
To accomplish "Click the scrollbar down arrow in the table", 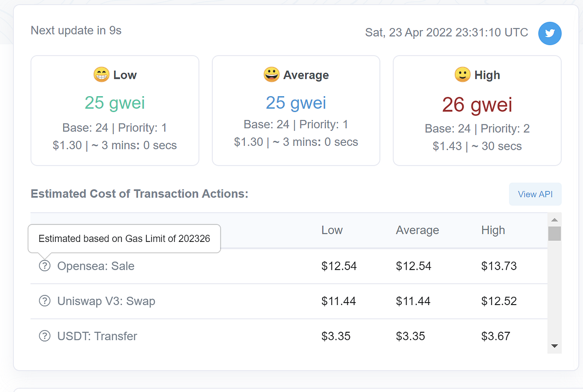I will (x=554, y=346).
